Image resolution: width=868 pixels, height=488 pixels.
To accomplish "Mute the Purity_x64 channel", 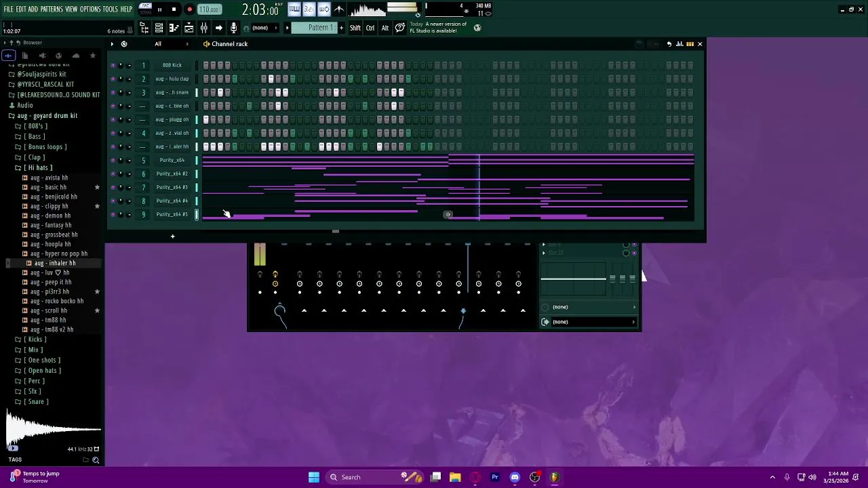I will (x=113, y=160).
